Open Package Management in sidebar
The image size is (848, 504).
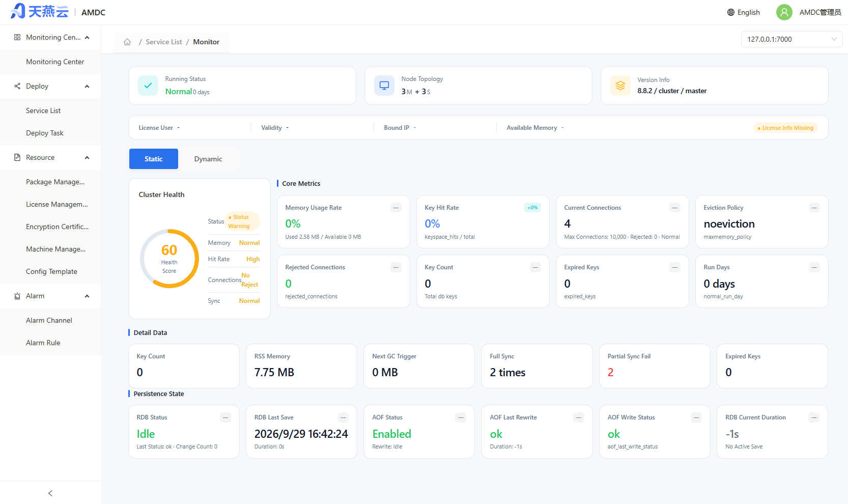(x=50, y=182)
